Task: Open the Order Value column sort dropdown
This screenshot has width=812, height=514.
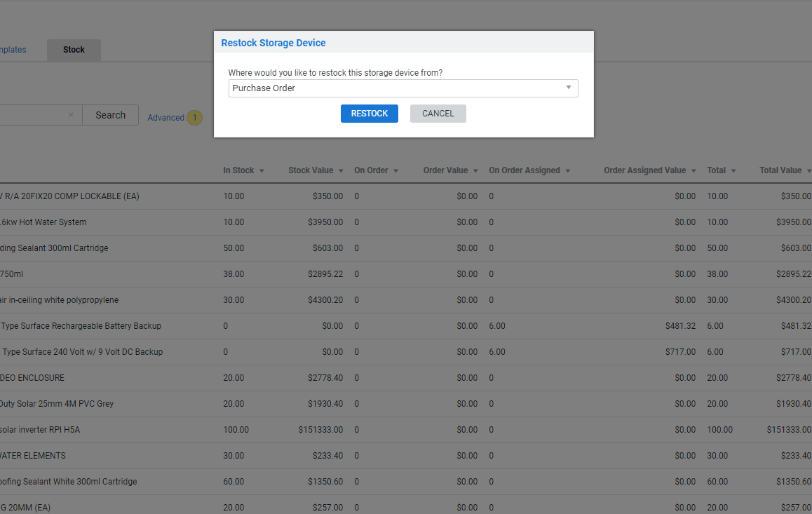Action: click(x=475, y=170)
